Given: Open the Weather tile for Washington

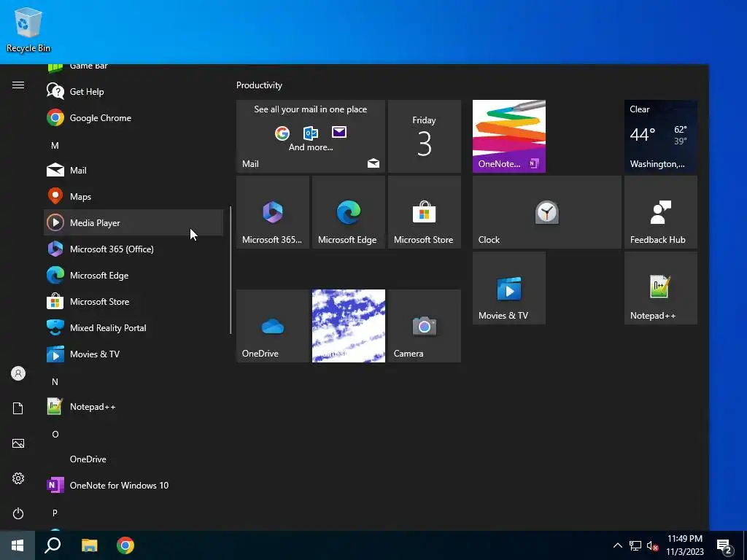Looking at the screenshot, I should point(661,136).
